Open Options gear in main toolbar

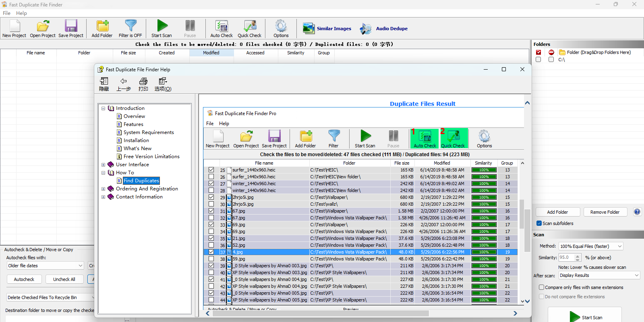tap(281, 26)
